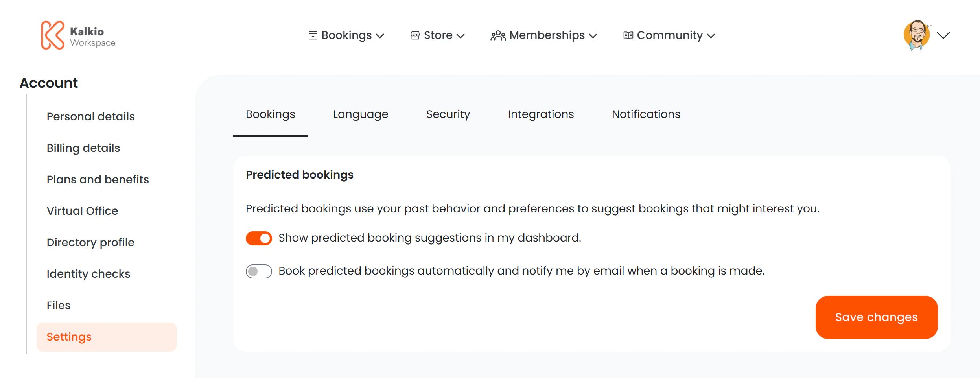Expand the Bookings navigation dropdown

click(x=381, y=36)
